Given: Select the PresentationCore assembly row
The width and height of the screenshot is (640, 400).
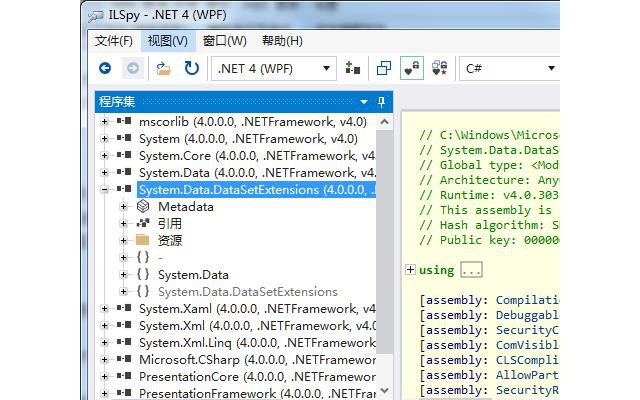Looking at the screenshot, I should coord(257,377).
